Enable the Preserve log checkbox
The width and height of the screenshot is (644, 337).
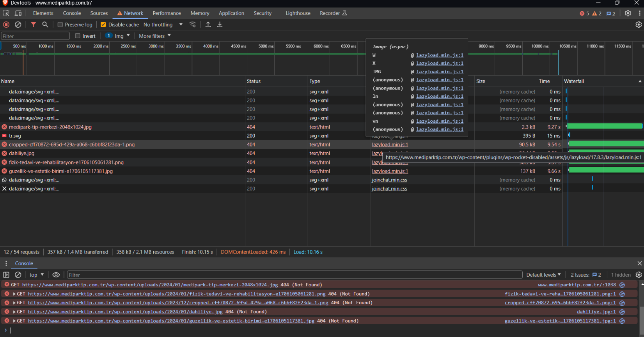(60, 25)
